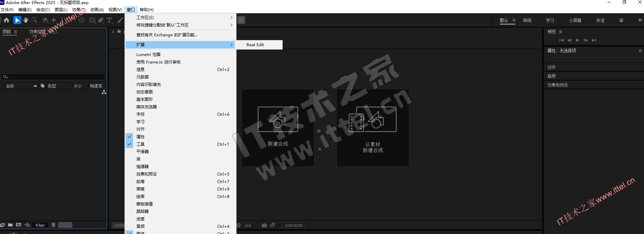This screenshot has height=234, width=644.
Task: Click the lock icon on composition panel
Action: coord(119,31)
